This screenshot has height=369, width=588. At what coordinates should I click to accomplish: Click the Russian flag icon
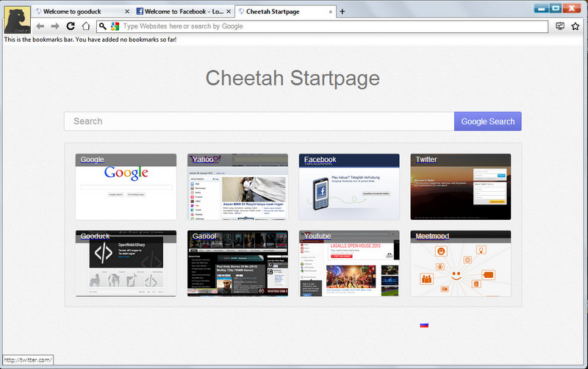(x=424, y=326)
